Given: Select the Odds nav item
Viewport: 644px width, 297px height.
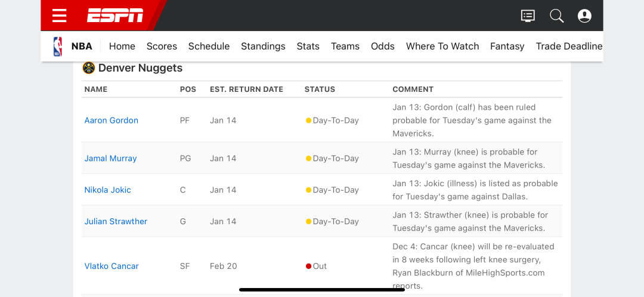Looking at the screenshot, I should tap(382, 47).
